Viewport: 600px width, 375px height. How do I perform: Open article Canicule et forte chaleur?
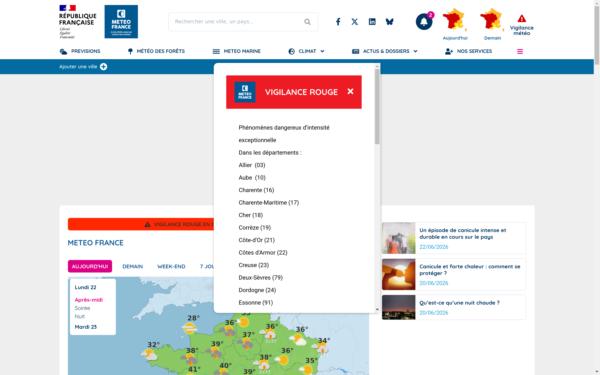470,270
